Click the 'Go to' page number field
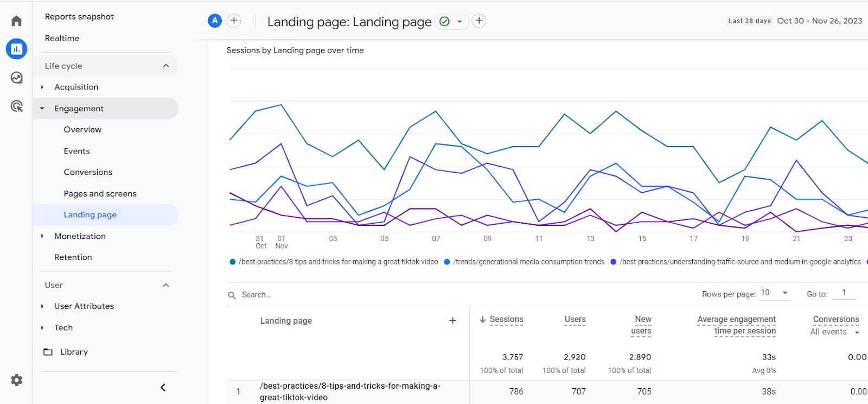This screenshot has height=404, width=868. coord(844,293)
